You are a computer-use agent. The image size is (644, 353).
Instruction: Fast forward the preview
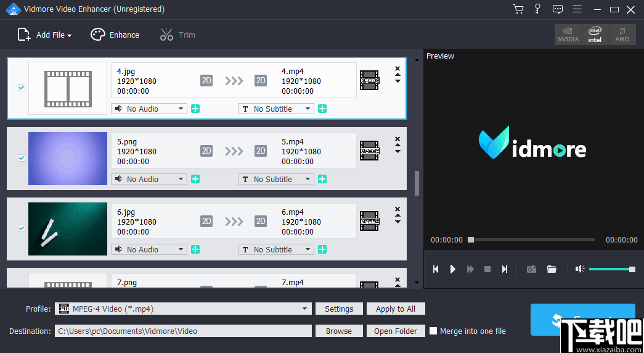470,269
